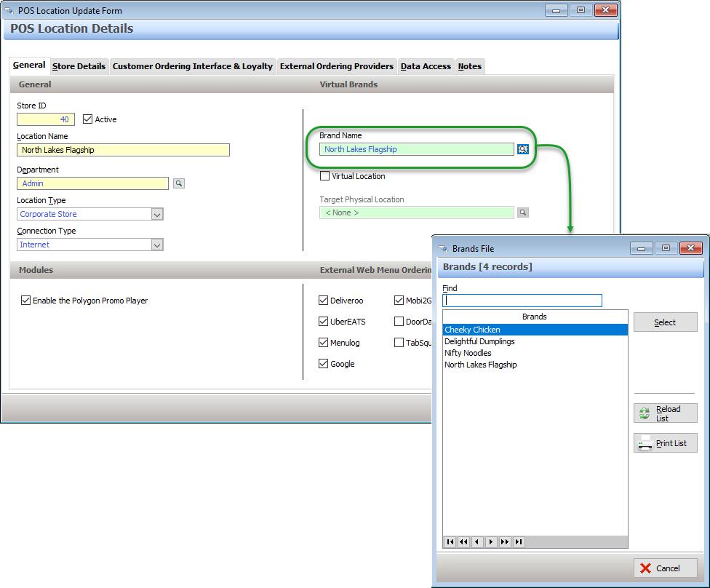Jump to first record in Brands list
The width and height of the screenshot is (710, 588).
(450, 542)
